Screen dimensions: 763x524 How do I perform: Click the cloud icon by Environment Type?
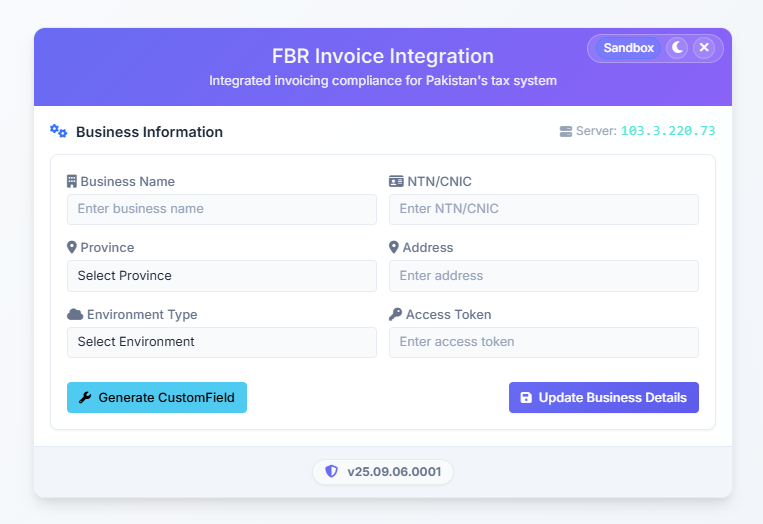click(x=75, y=314)
